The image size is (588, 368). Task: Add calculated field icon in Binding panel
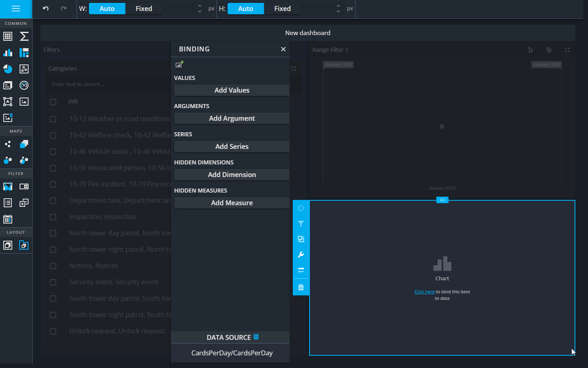(180, 64)
